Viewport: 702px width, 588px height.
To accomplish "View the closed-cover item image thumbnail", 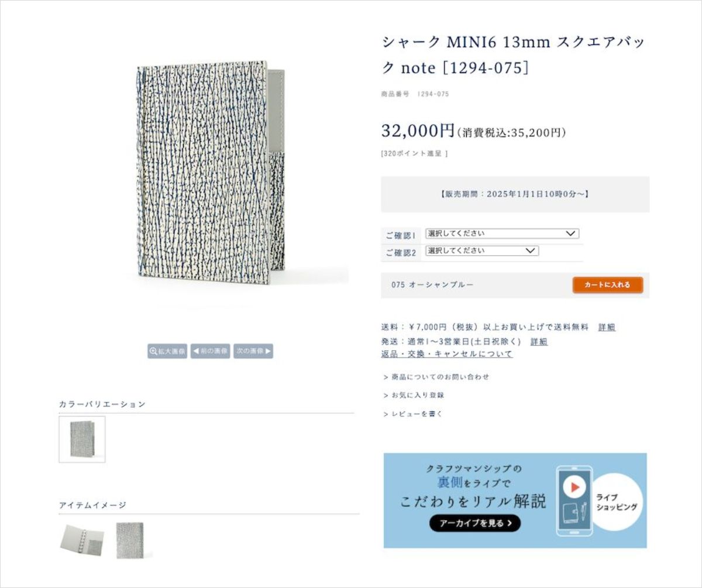I will click(x=129, y=539).
